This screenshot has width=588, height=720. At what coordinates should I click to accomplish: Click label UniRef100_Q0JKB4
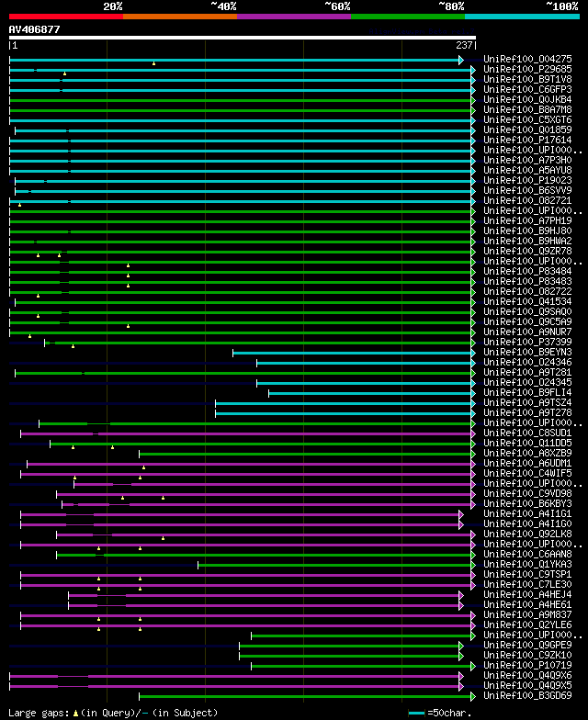[527, 99]
